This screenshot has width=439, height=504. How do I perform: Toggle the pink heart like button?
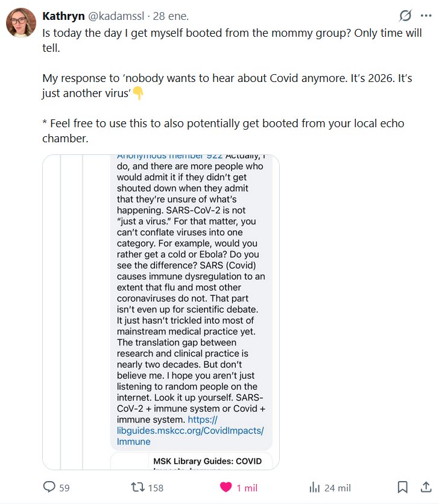tap(226, 487)
